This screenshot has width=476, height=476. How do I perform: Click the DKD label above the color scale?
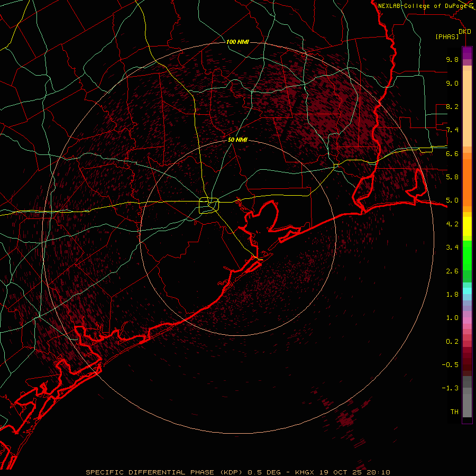pyautogui.click(x=464, y=32)
